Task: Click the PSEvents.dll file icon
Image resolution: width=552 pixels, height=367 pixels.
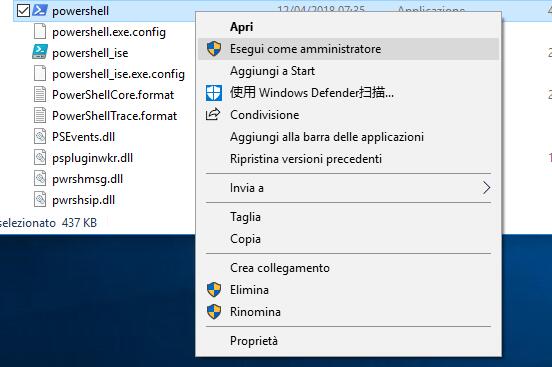Action: (x=40, y=136)
